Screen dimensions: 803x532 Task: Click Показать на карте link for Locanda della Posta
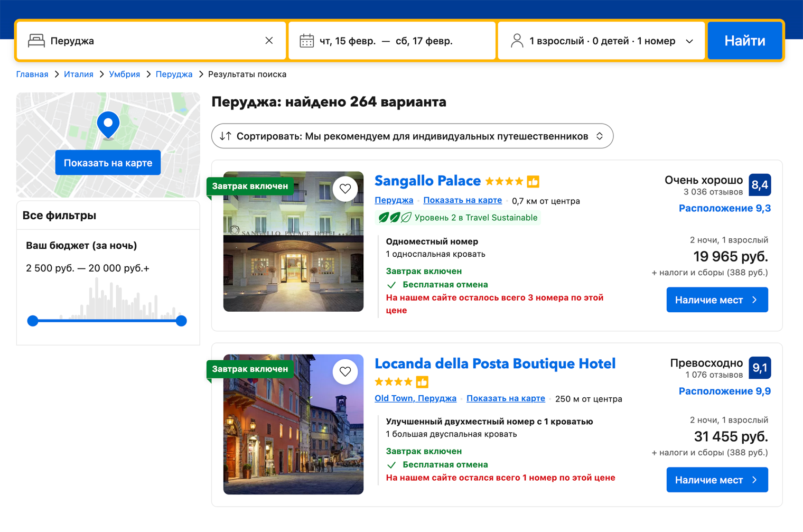506,398
